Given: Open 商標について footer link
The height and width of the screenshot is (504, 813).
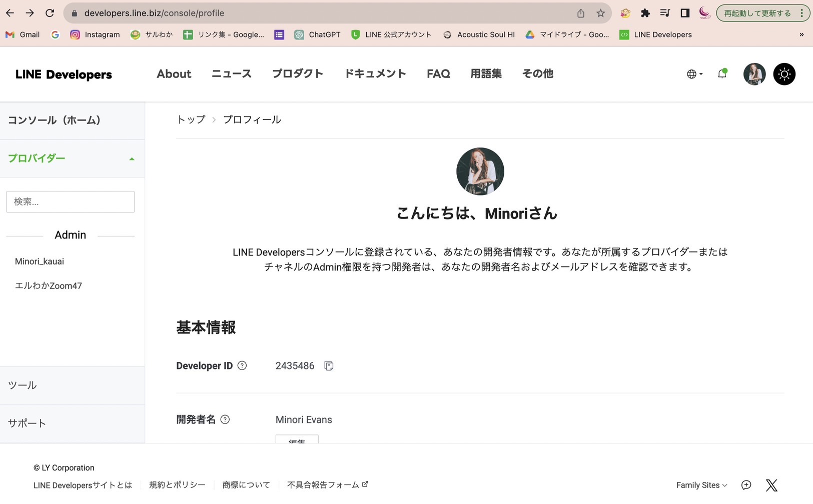Looking at the screenshot, I should (246, 485).
